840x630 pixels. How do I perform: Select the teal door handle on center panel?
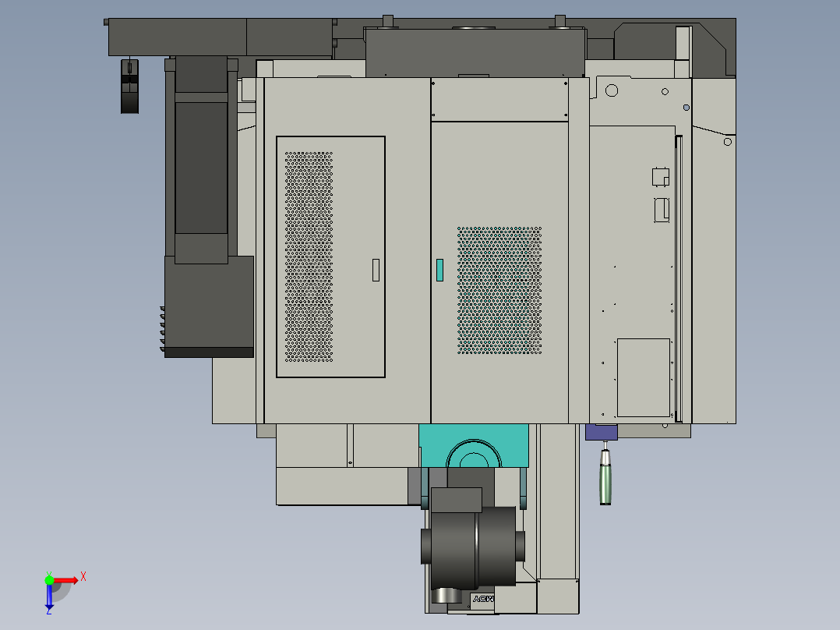[x=439, y=271]
